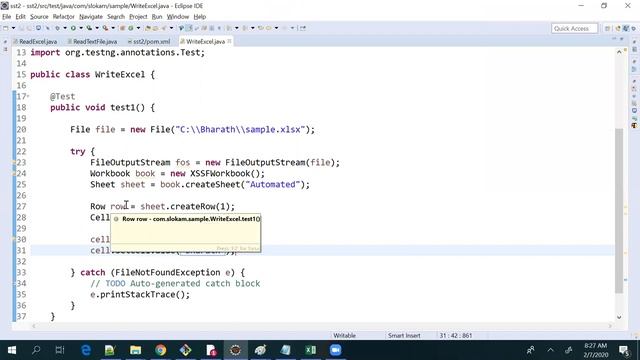Click the Open Perspective icon
The height and width of the screenshot is (360, 640).
(x=608, y=28)
